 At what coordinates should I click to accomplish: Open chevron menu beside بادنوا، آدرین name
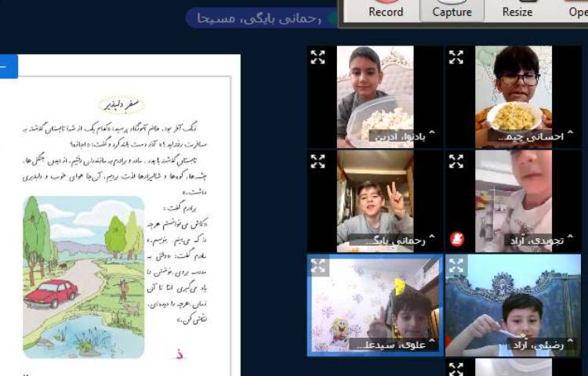click(x=430, y=135)
